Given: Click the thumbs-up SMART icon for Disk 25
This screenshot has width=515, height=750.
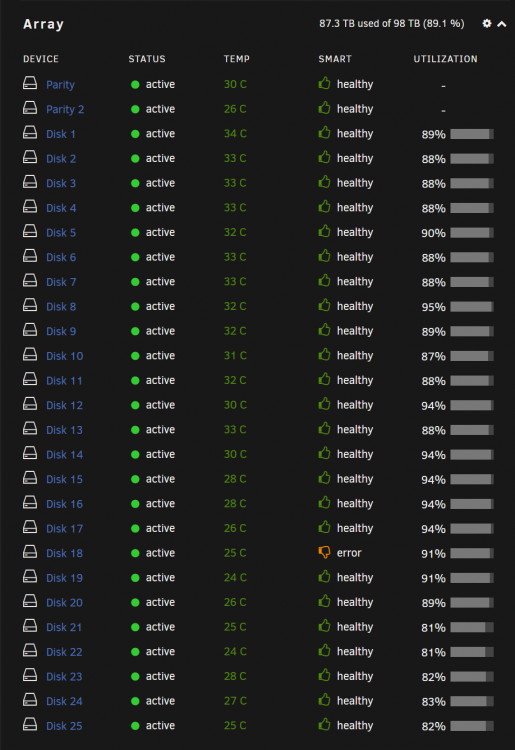Looking at the screenshot, I should [324, 725].
